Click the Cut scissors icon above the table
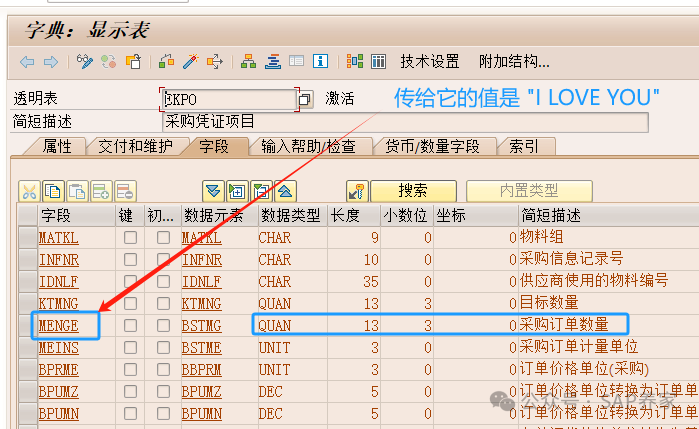 [x=29, y=192]
